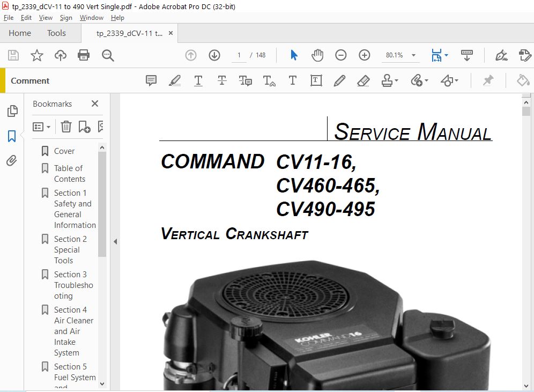534x392 pixels.
Task: Toggle the Keep tool selected pin
Action: coord(488,81)
